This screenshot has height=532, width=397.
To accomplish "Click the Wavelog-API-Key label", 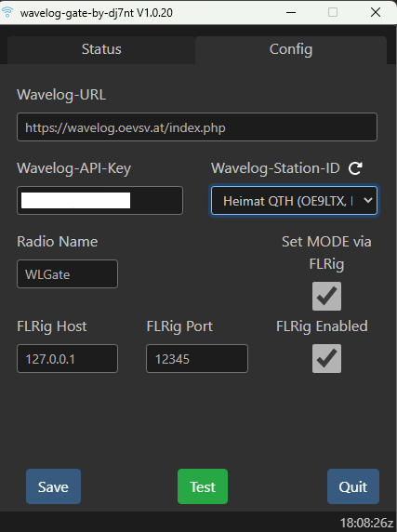I will (73, 168).
